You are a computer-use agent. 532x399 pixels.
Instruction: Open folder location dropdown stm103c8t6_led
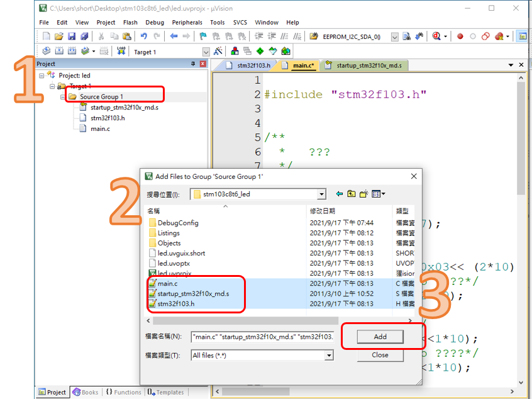click(321, 194)
